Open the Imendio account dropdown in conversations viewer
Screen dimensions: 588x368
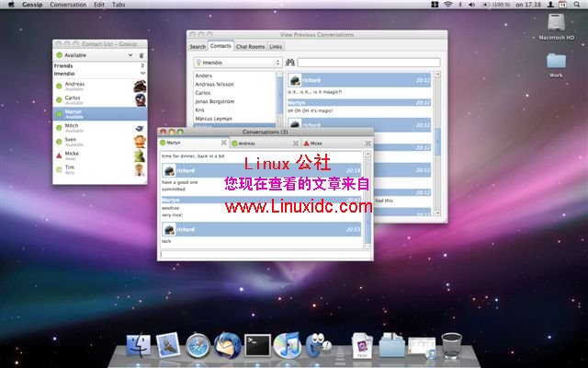click(238, 63)
